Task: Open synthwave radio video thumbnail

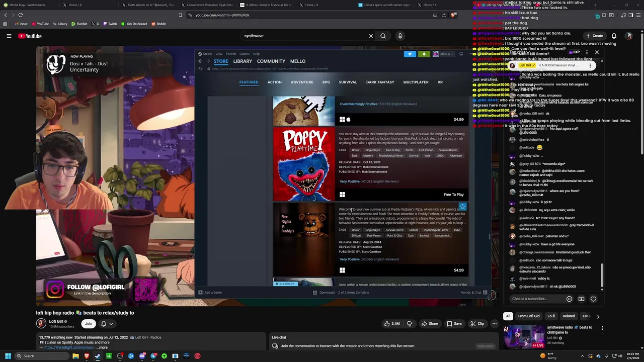Action: click(524, 337)
